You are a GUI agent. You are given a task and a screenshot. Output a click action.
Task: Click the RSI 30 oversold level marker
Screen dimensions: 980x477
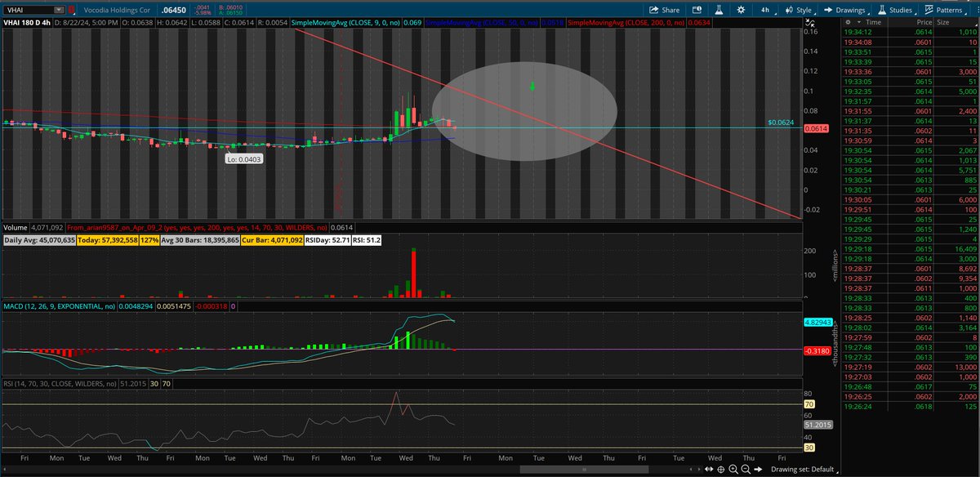(x=811, y=448)
